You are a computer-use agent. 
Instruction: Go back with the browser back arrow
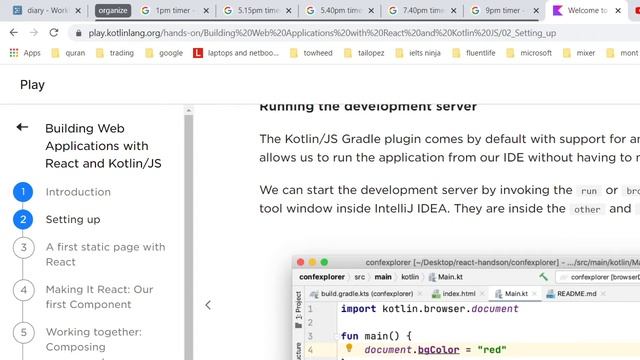[x=14, y=33]
